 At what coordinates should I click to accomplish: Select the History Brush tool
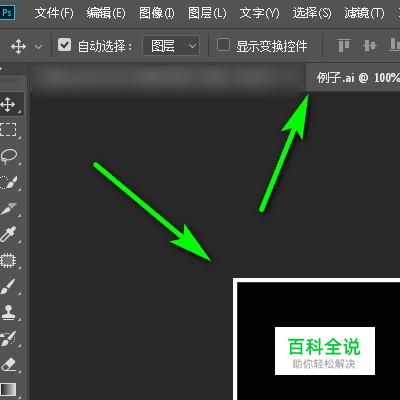8,338
